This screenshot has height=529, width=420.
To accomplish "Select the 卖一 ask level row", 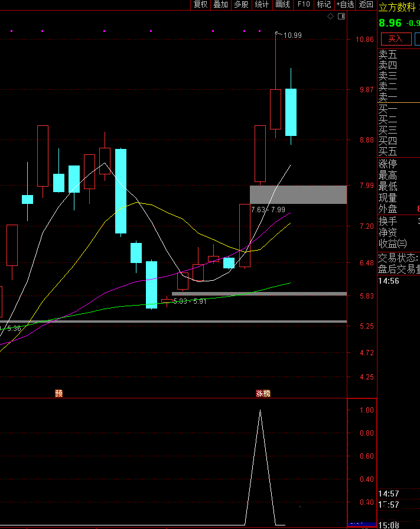I will pos(388,97).
